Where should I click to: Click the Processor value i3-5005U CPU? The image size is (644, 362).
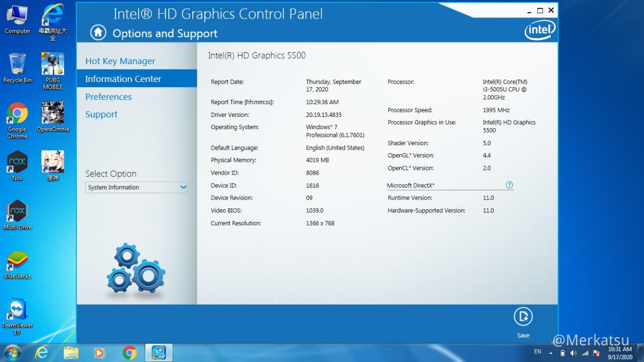tap(505, 90)
